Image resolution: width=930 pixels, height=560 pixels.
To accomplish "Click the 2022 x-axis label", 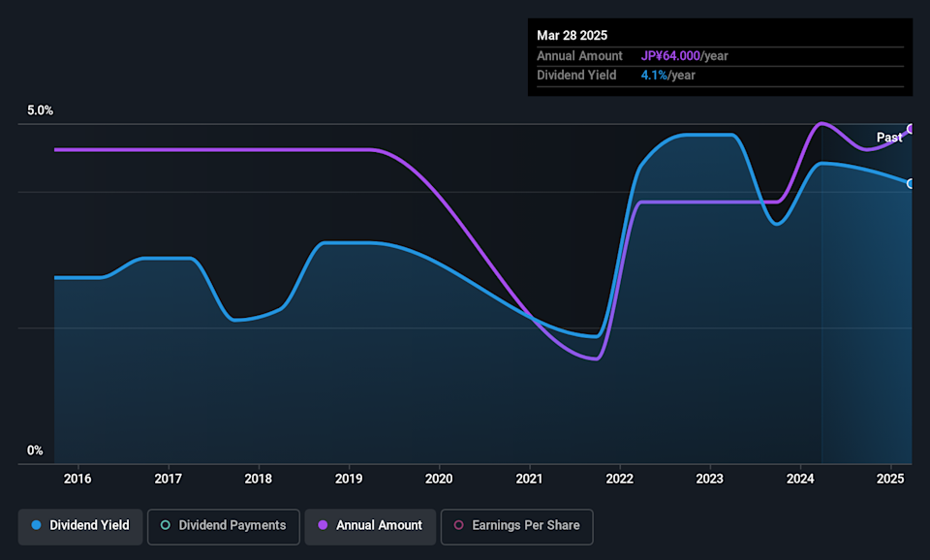I will (620, 479).
